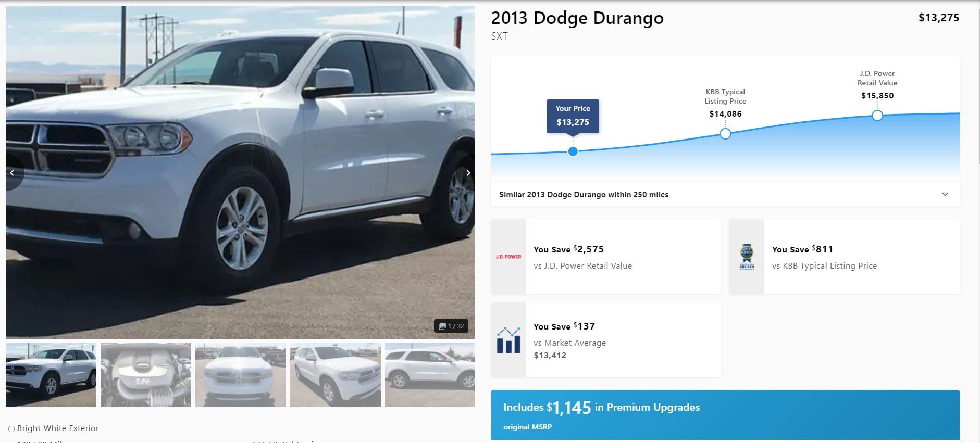Screen dimensions: 980x443
Task: Go to the previous vehicle photo
Action: tap(13, 173)
